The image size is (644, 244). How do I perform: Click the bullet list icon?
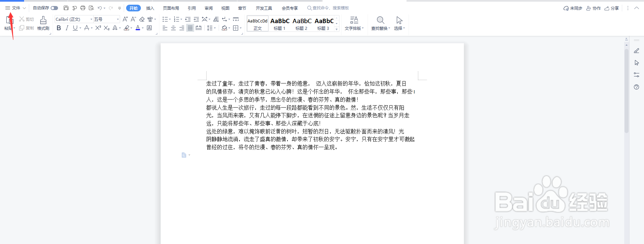click(x=165, y=19)
